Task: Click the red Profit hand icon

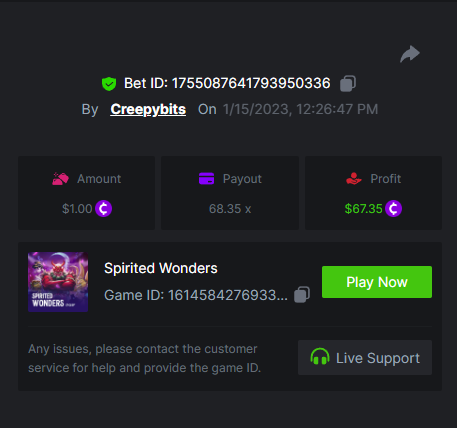Action: coord(354,179)
